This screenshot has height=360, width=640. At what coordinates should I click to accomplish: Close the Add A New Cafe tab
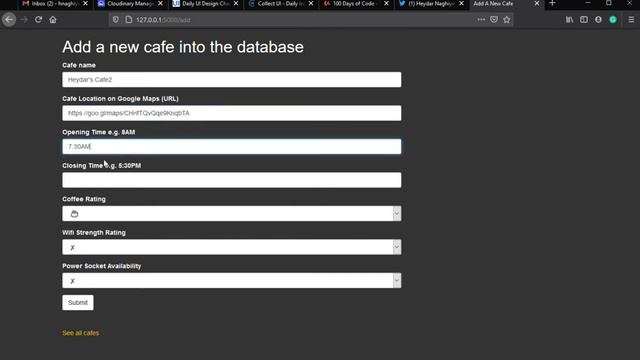pyautogui.click(x=537, y=3)
